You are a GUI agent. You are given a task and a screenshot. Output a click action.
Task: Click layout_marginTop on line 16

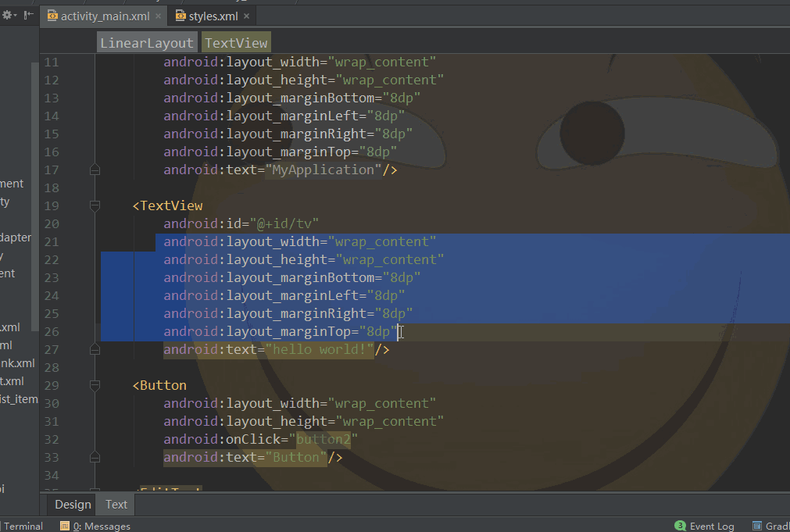[x=288, y=152]
